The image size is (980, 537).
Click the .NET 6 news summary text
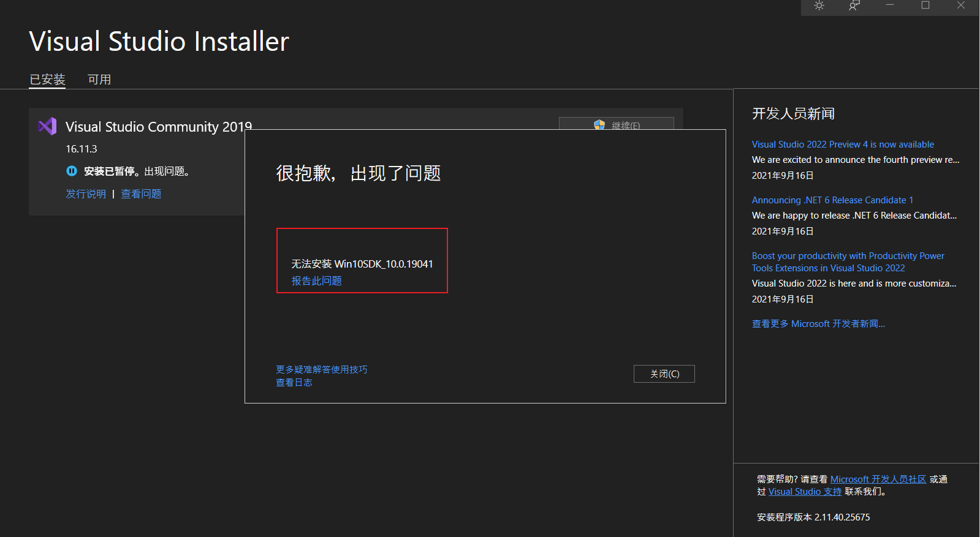(x=854, y=216)
